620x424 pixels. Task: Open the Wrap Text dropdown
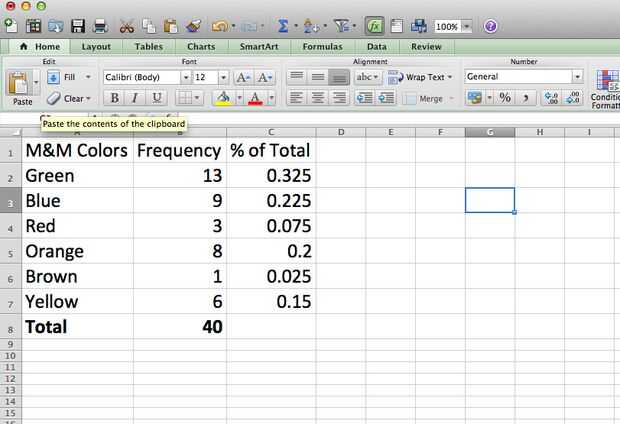pos(450,77)
